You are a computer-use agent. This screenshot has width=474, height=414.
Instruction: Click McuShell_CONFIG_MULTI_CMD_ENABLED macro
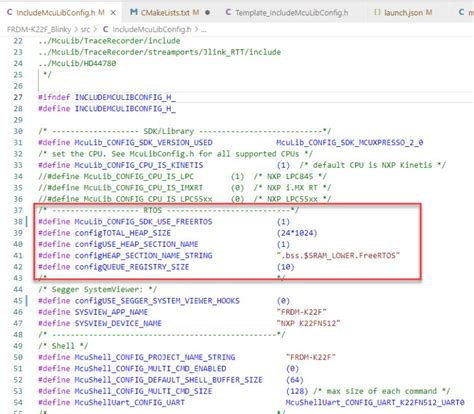[150, 368]
